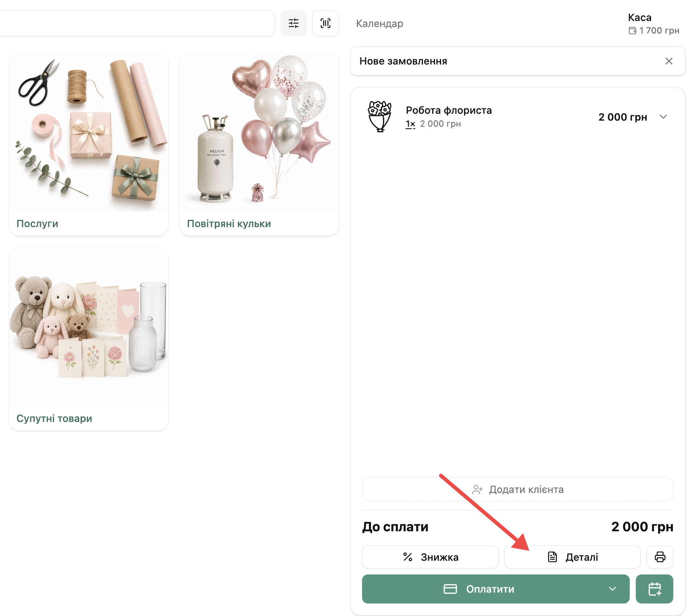Open payment method dropdown arrow on Оплатити

point(612,589)
